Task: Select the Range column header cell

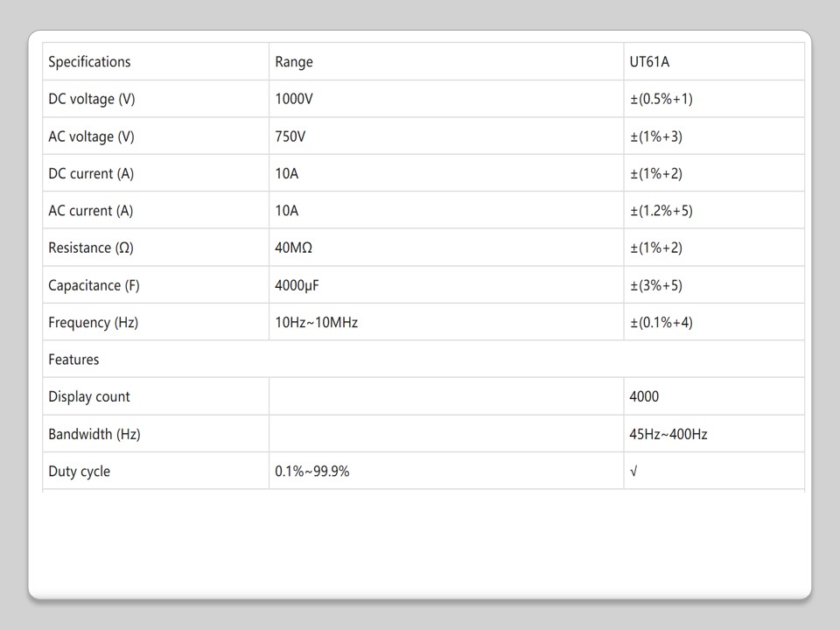Action: [x=294, y=62]
